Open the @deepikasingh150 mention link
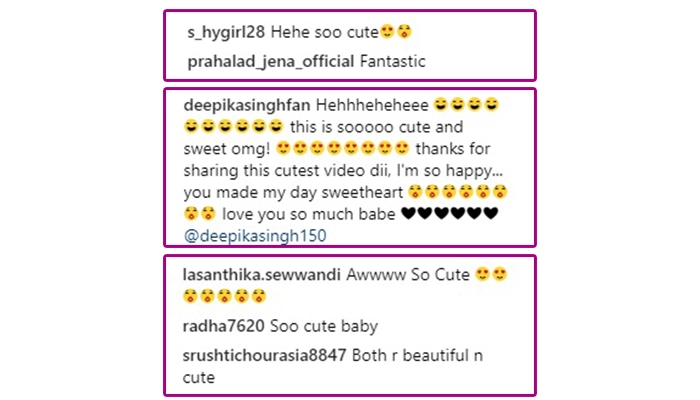 pos(255,236)
